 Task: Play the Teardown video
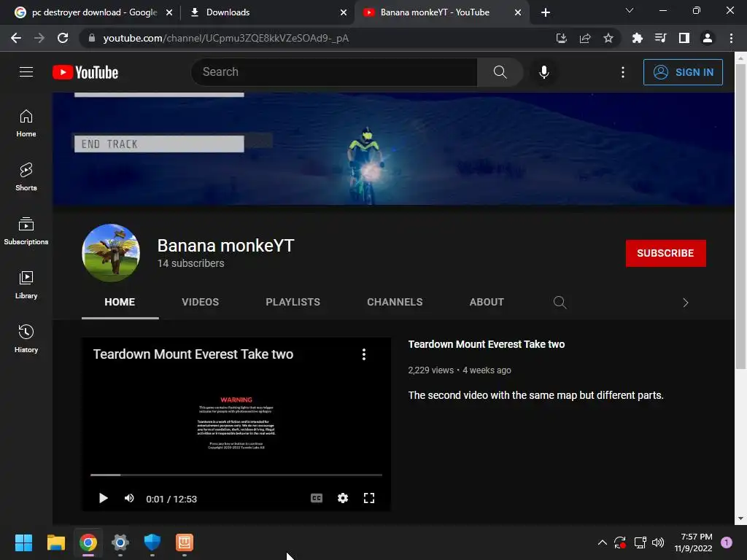[103, 498]
